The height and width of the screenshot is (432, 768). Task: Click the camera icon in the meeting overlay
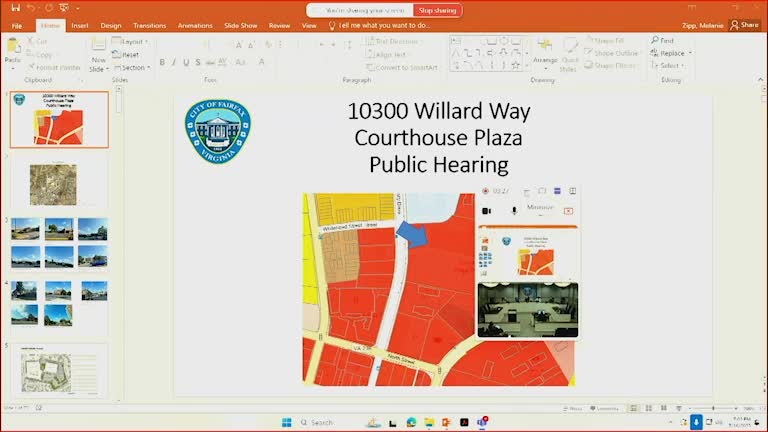tap(486, 211)
